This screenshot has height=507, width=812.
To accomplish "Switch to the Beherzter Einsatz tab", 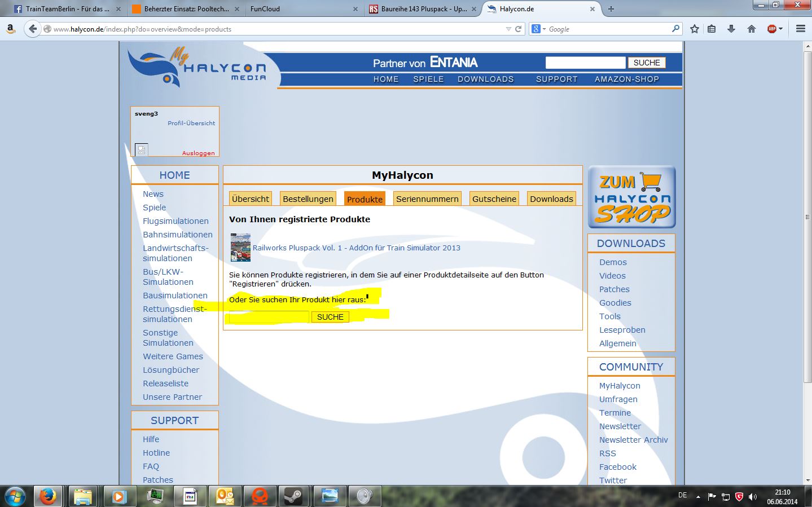I will click(x=185, y=9).
